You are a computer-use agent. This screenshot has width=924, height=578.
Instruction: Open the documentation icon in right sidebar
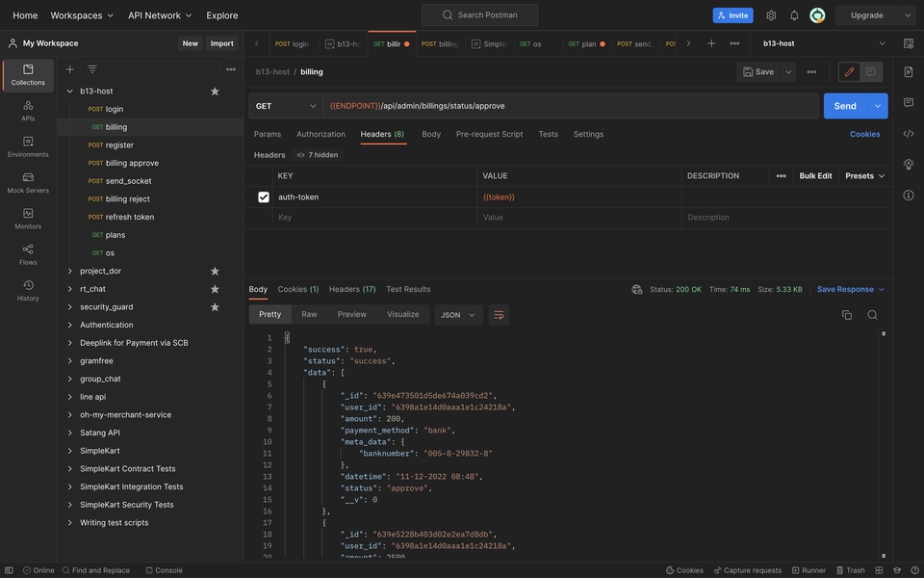point(908,72)
